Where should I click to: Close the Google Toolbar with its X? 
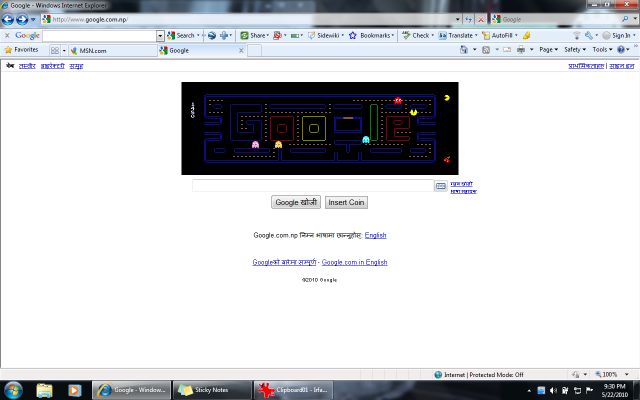7,36
